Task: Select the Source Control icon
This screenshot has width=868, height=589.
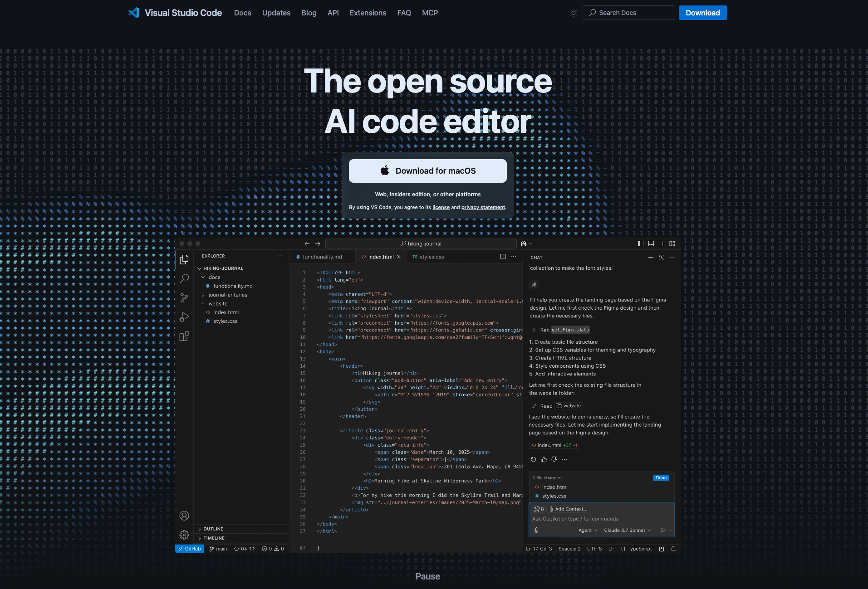Action: [184, 297]
